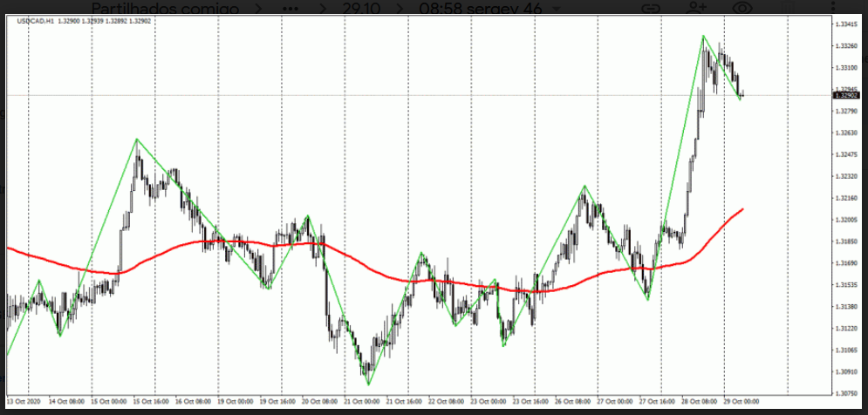Click the 1.33415 price axis label

pos(844,24)
